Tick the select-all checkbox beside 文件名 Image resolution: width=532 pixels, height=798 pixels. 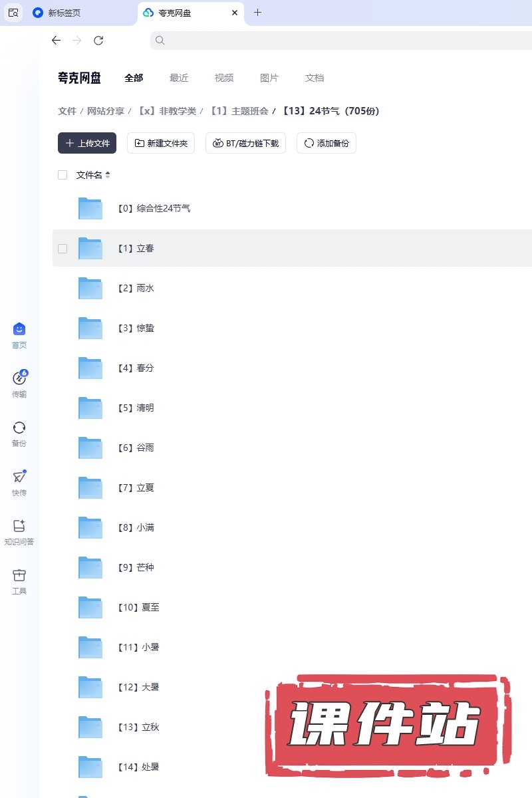click(x=63, y=175)
